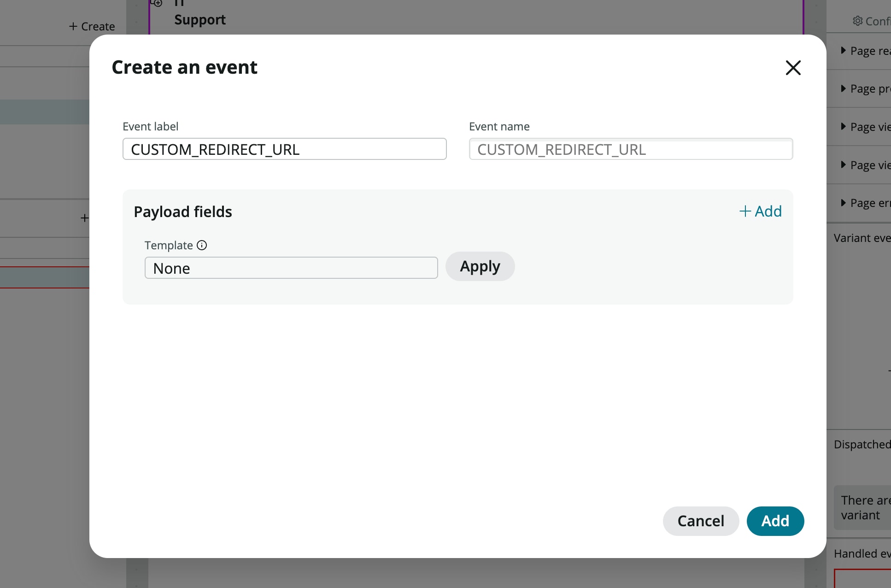Close the Create an event dialog
This screenshot has height=588, width=891.
coord(793,68)
